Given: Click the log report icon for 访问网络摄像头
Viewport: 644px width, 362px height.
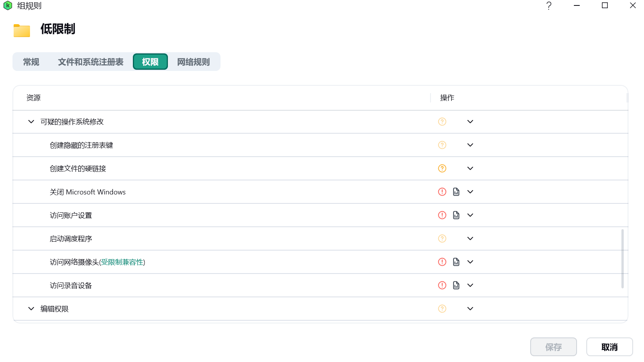Looking at the screenshot, I should [456, 262].
